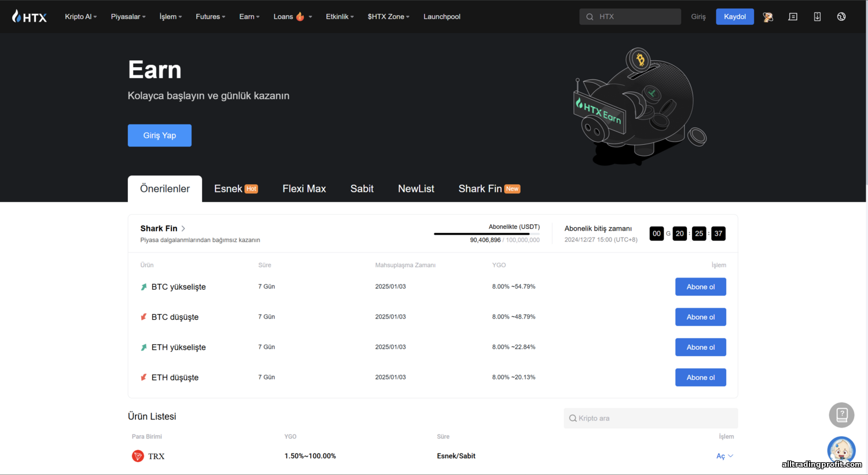This screenshot has width=868, height=475.
Task: Subscribe to ETH düşüşte with Abone ol
Action: pos(701,377)
